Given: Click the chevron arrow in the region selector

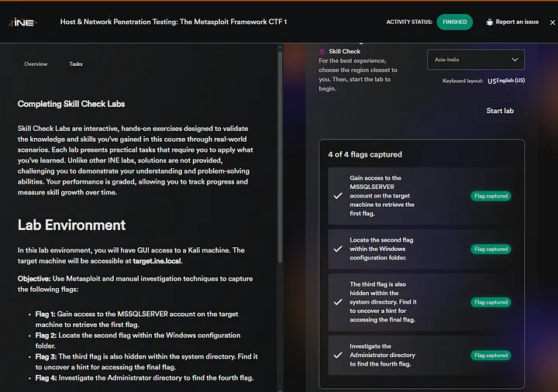Looking at the screenshot, I should click(515, 60).
